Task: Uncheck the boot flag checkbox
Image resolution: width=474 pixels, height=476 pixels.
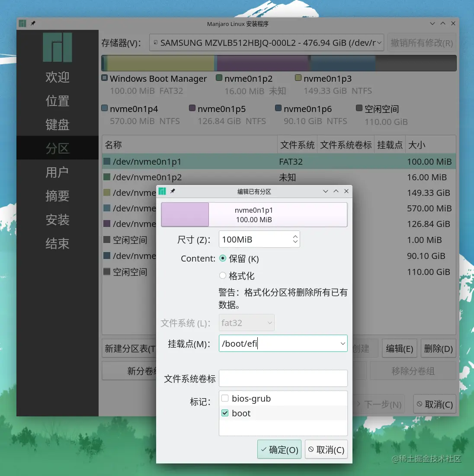Action: [225, 413]
